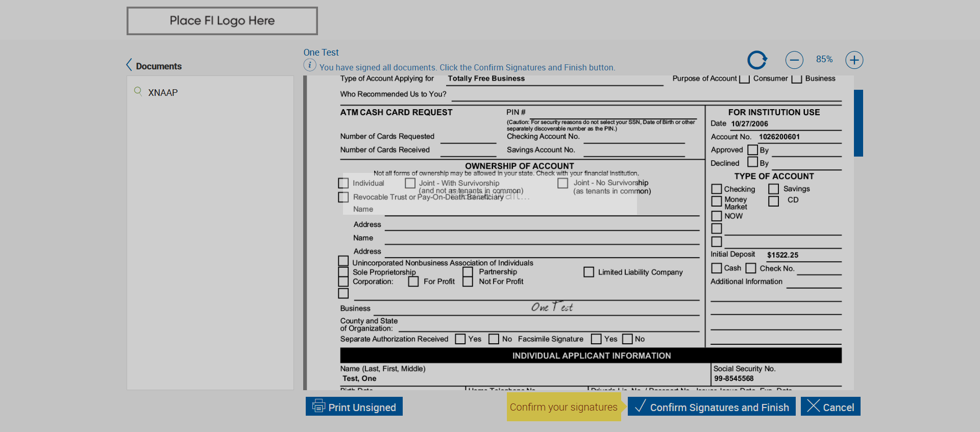
Task: Check the Individual ownership checkbox
Action: coord(344,183)
